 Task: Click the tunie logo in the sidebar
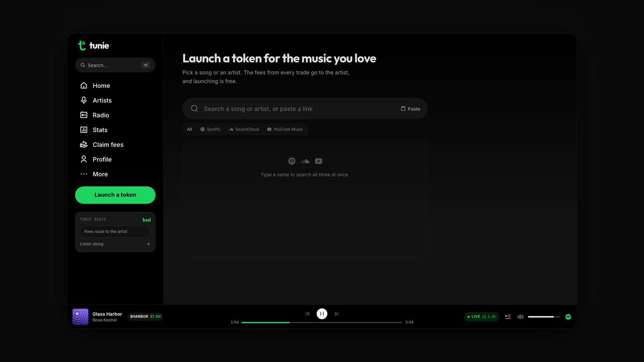(x=93, y=46)
